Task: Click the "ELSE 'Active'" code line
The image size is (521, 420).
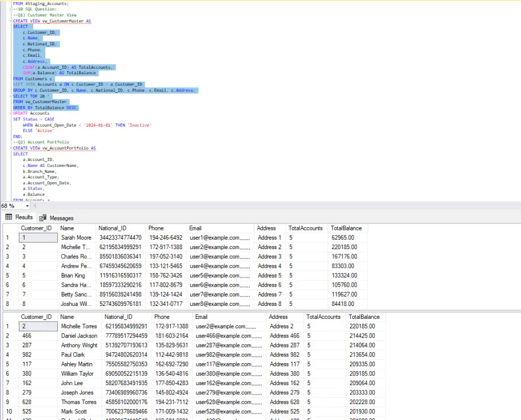Action: click(x=38, y=131)
